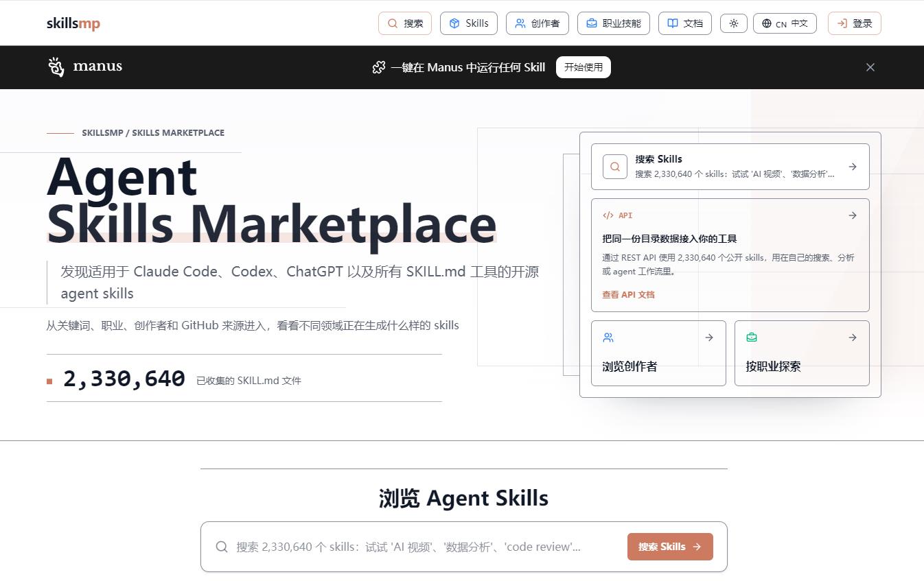Click the globe icon in language selector
The height and width of the screenshot is (581, 924).
tap(767, 23)
